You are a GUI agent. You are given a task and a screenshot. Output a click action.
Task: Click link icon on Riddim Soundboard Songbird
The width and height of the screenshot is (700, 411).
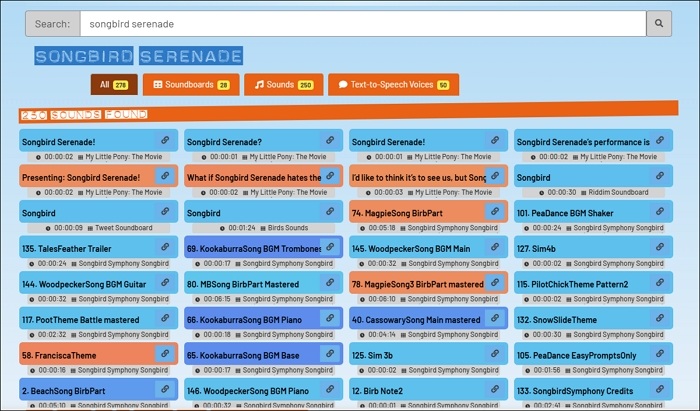(x=660, y=176)
